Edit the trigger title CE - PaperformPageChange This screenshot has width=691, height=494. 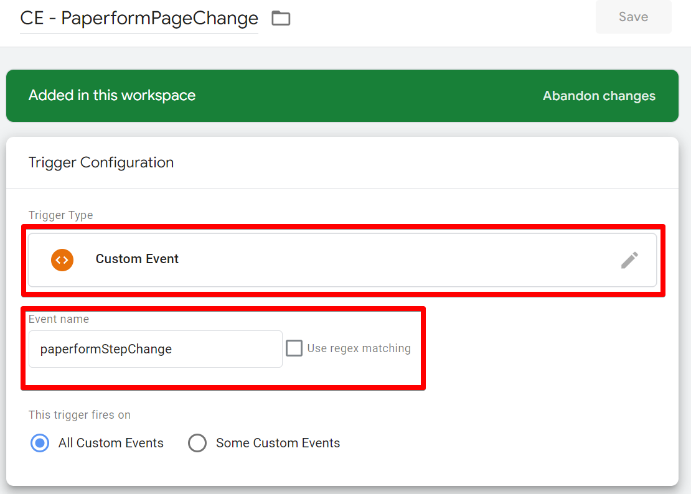coord(139,18)
